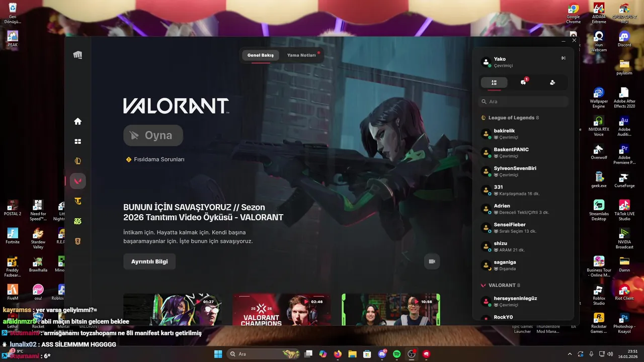Image resolution: width=644 pixels, height=362 pixels.
Task: Switch to the Genel Bakış tab
Action: (x=261, y=55)
